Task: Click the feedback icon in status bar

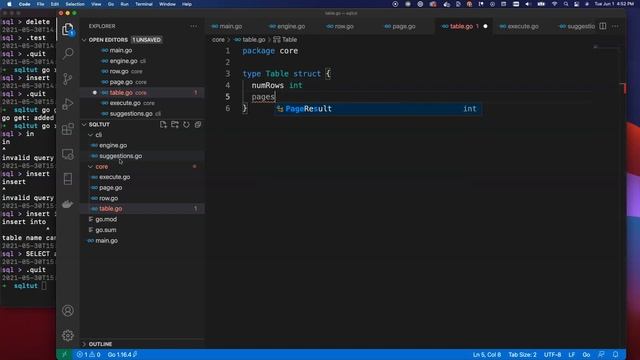Action: pos(601,355)
